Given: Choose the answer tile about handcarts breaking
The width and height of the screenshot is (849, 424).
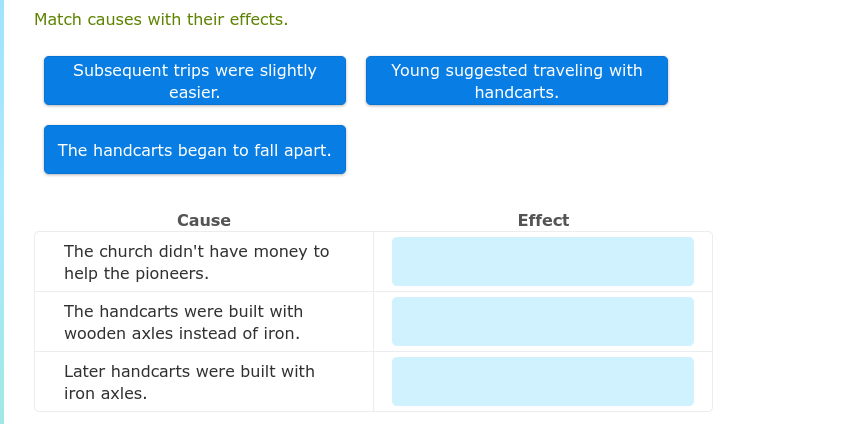Looking at the screenshot, I should (x=195, y=150).
